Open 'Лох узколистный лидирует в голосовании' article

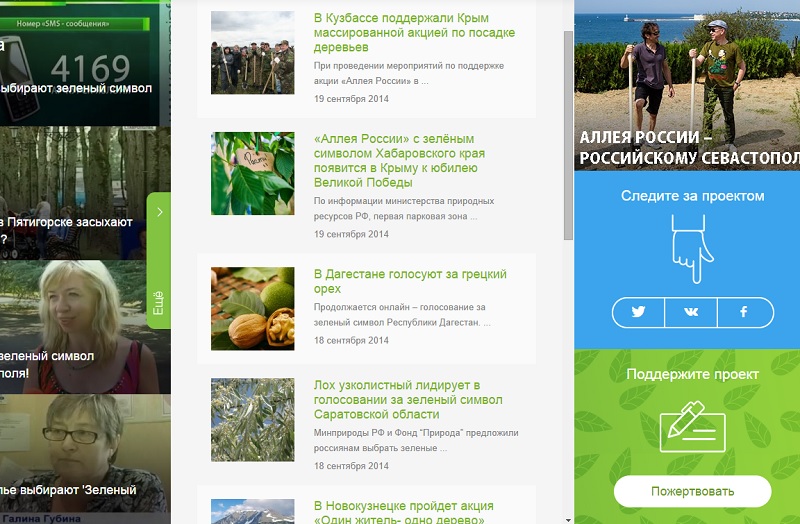point(408,400)
